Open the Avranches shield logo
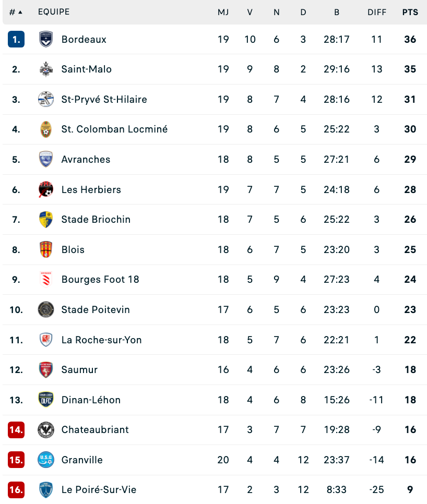The image size is (427, 504). 45,159
